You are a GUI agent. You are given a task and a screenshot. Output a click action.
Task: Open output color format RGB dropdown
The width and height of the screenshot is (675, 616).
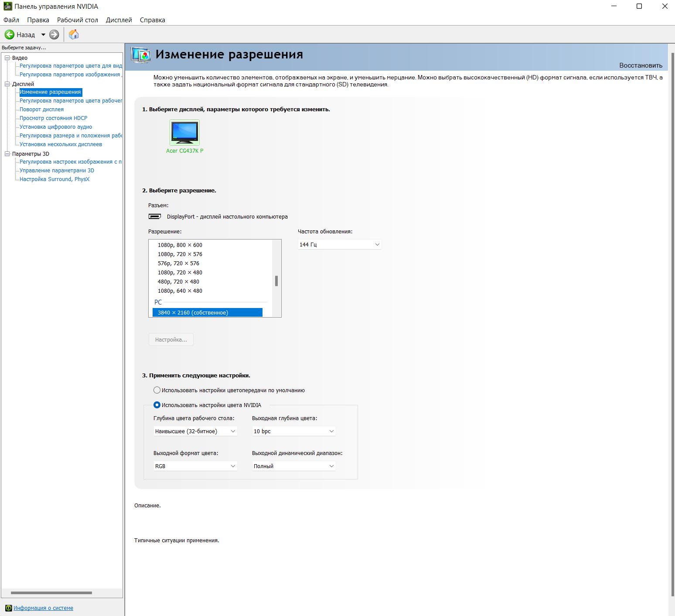click(195, 466)
